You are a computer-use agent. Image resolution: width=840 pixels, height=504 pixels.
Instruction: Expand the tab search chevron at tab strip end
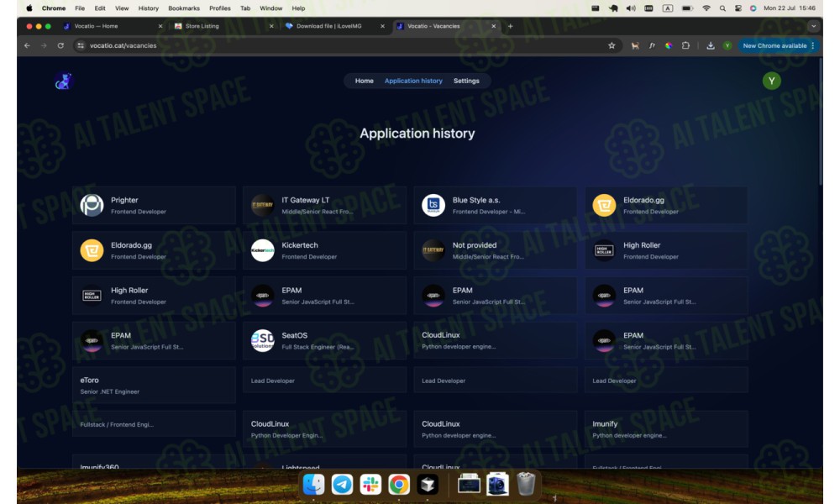(x=813, y=26)
